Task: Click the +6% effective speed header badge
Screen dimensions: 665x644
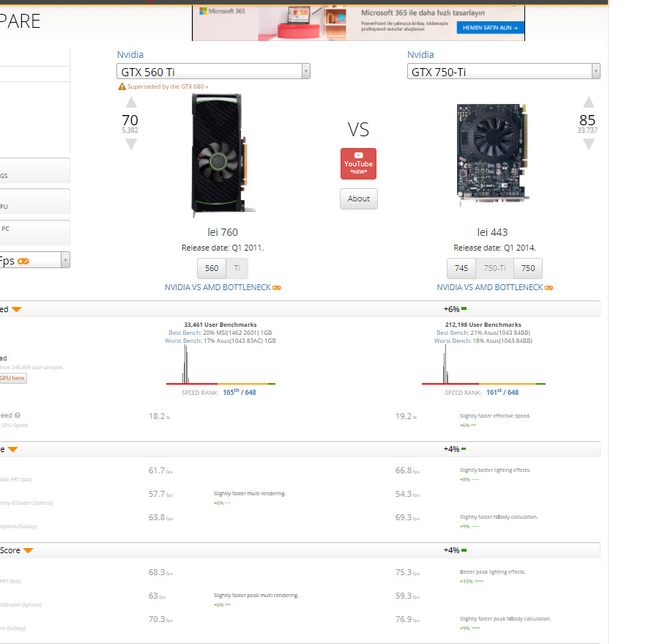Action: [455, 309]
